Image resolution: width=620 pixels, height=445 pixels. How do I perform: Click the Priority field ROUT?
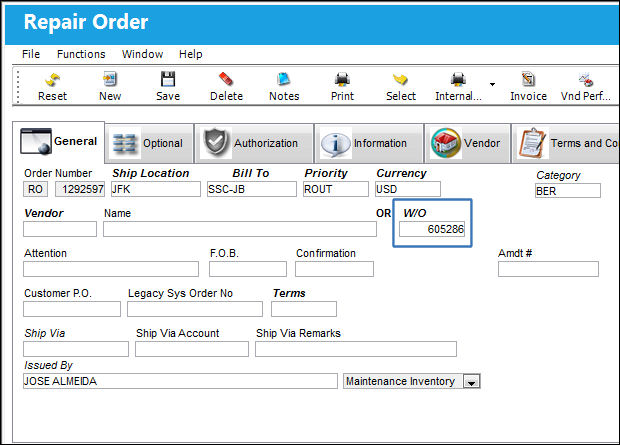tap(336, 189)
